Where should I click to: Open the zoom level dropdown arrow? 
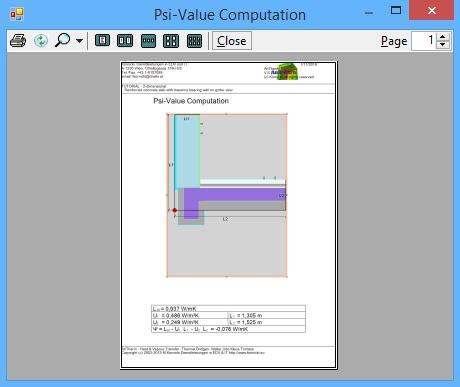point(79,41)
